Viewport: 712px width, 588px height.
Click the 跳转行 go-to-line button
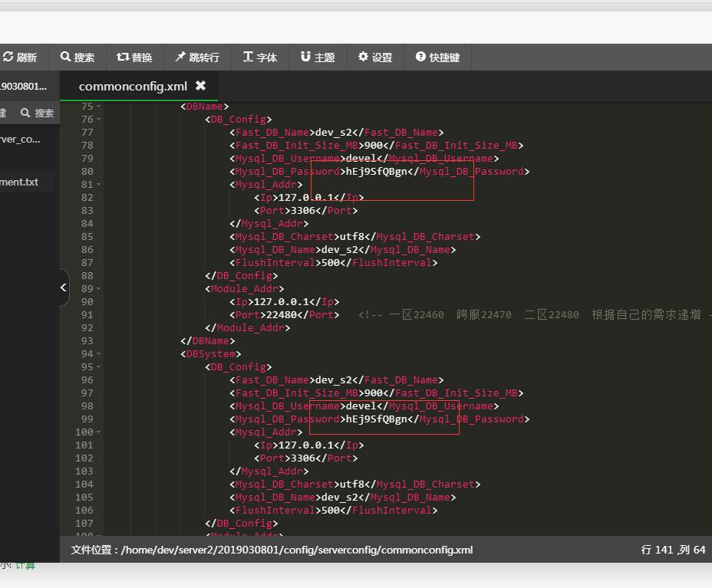pyautogui.click(x=197, y=57)
